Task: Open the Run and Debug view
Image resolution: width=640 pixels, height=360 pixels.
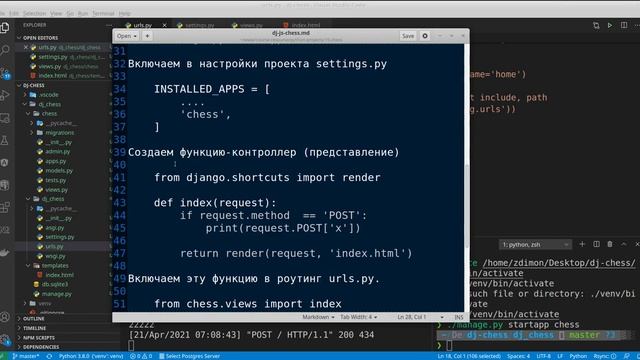Action: coord(5,96)
